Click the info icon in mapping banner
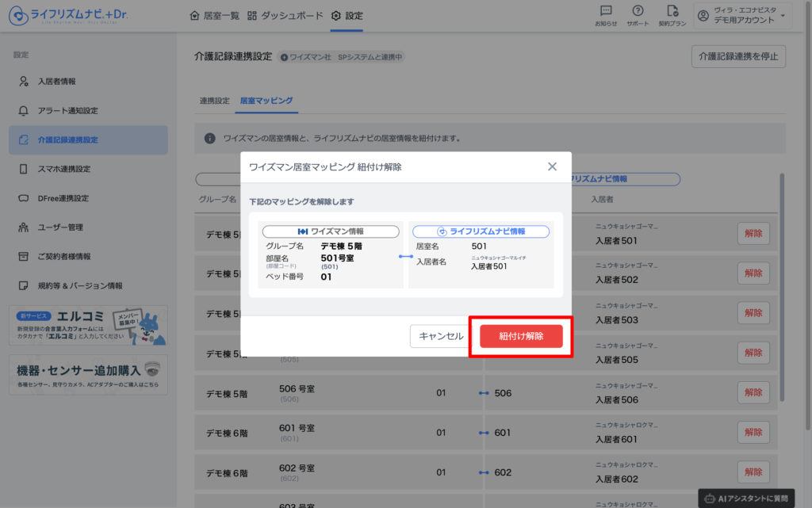The width and height of the screenshot is (812, 508). pyautogui.click(x=210, y=138)
